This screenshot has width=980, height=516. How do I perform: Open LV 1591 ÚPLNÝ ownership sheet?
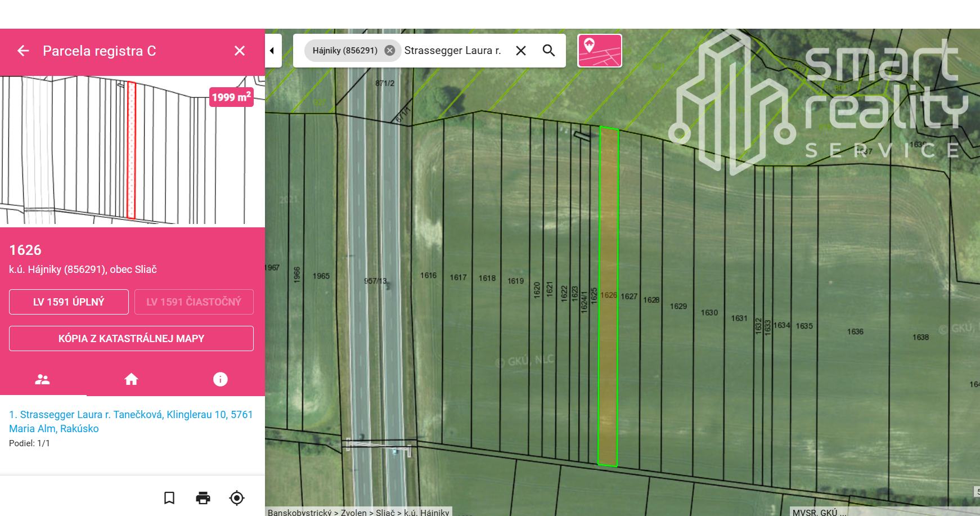pos(69,302)
